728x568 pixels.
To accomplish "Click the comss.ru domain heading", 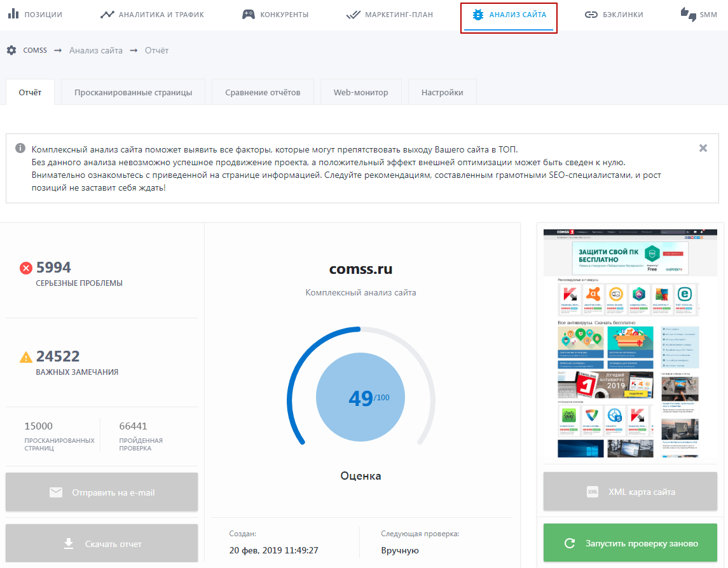I will pos(361,269).
